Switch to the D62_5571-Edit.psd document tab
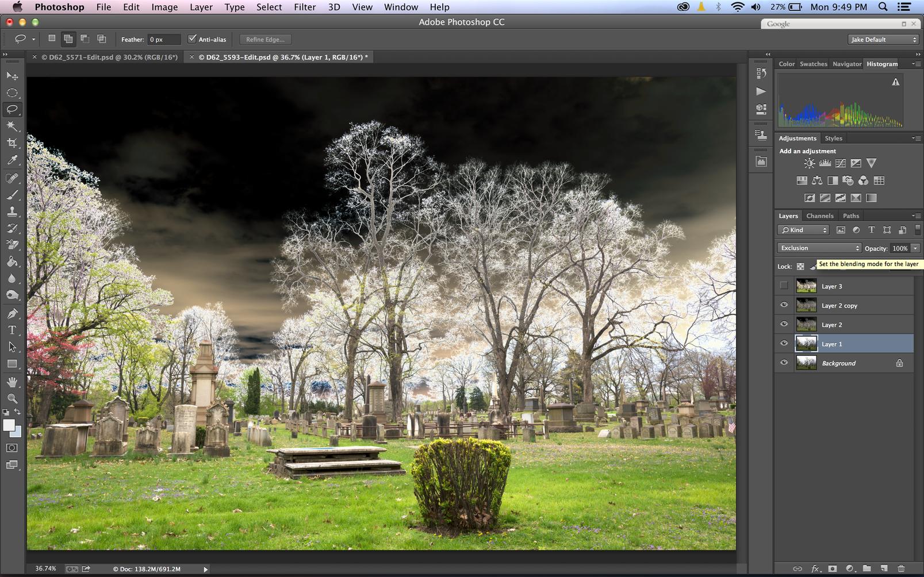924x577 pixels. (109, 57)
